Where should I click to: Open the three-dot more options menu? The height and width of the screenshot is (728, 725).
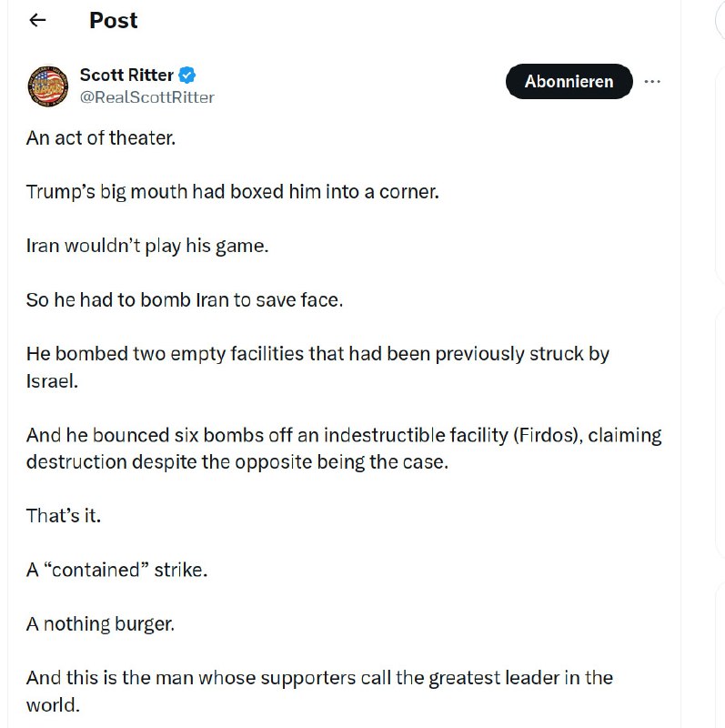tap(652, 82)
